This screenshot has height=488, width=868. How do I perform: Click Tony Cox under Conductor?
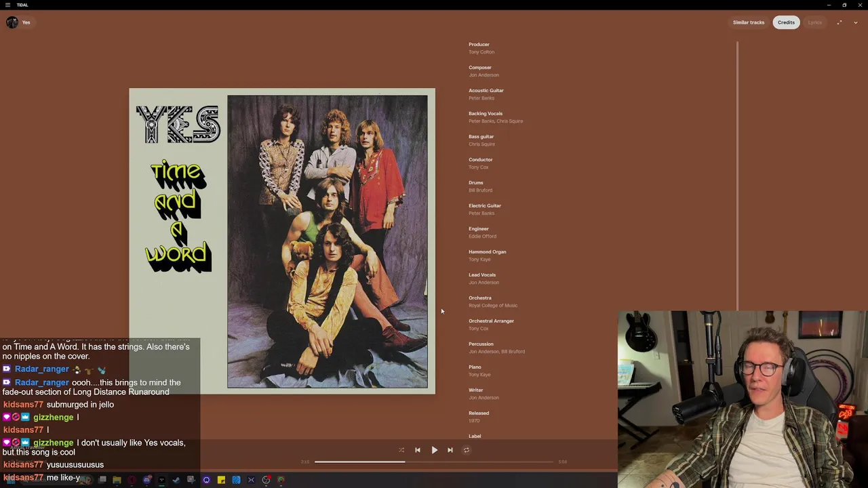pyautogui.click(x=479, y=167)
